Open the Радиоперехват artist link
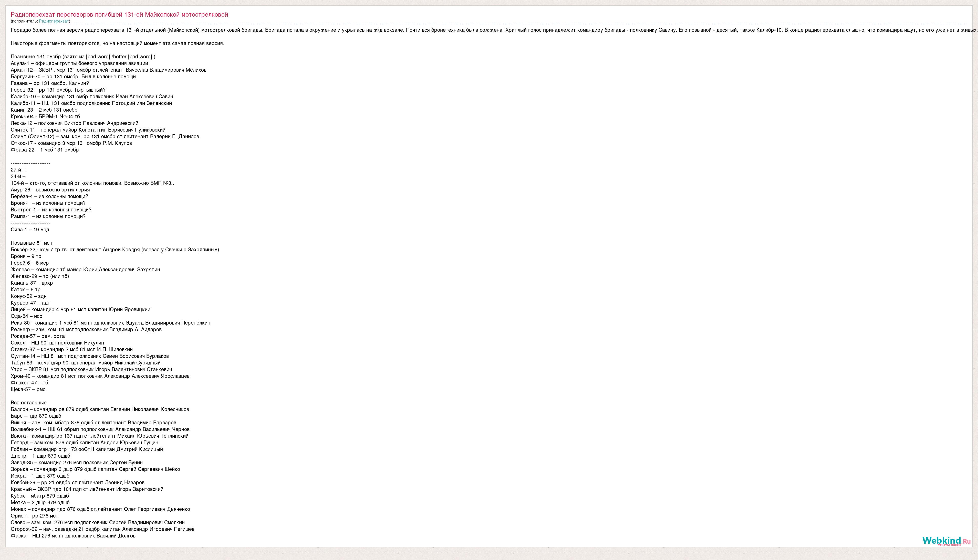The height and width of the screenshot is (560, 978). point(54,21)
